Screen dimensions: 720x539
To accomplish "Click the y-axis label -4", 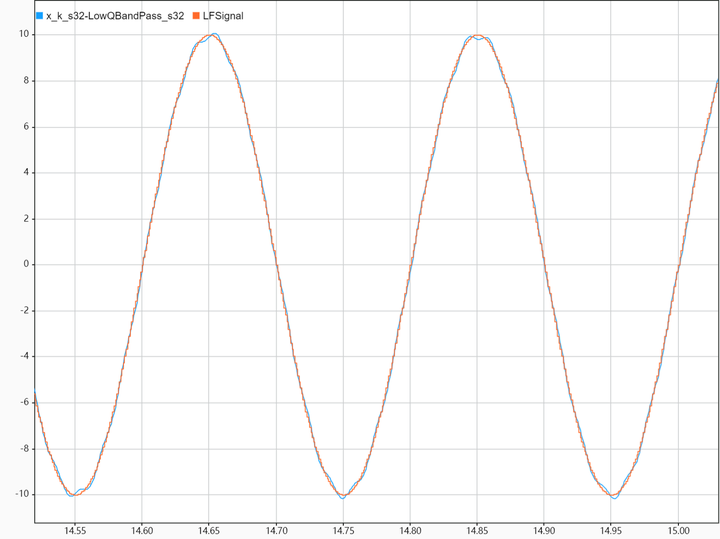I will 24,356.
